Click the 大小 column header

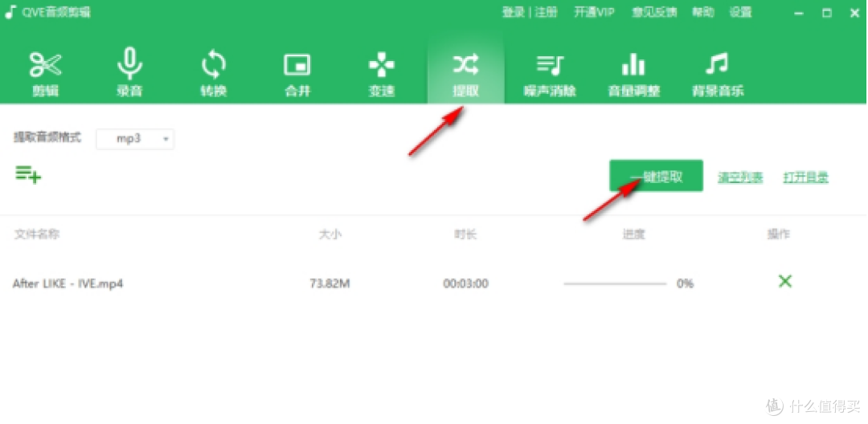click(x=330, y=234)
